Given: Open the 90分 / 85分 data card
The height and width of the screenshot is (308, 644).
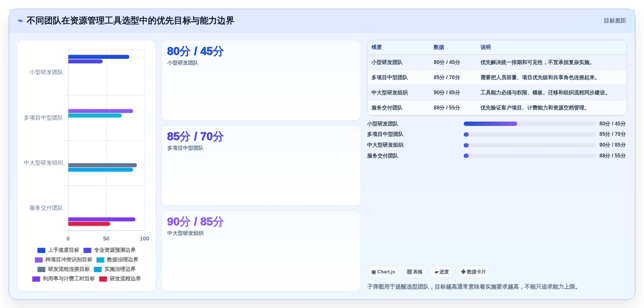Looking at the screenshot, I should 261,251.
